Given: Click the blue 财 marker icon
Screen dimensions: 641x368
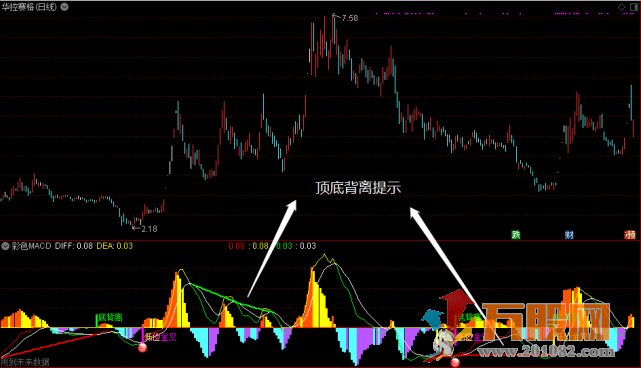Looking at the screenshot, I should [569, 235].
